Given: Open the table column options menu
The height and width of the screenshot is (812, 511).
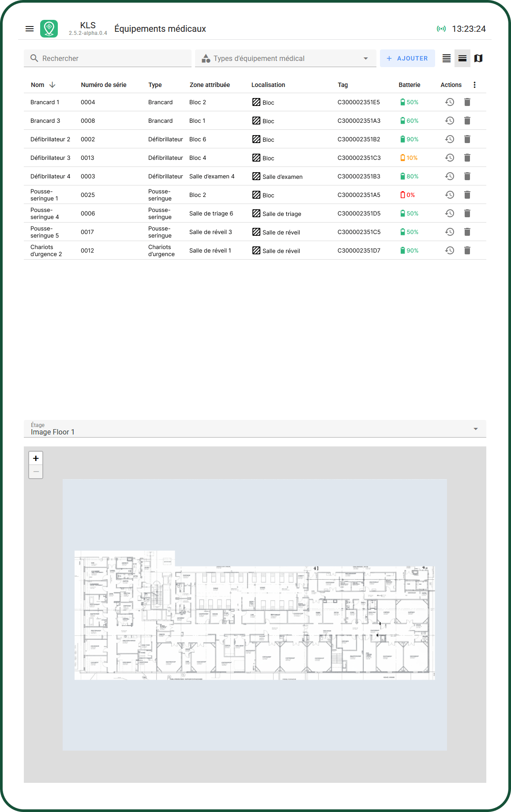Looking at the screenshot, I should tap(474, 85).
